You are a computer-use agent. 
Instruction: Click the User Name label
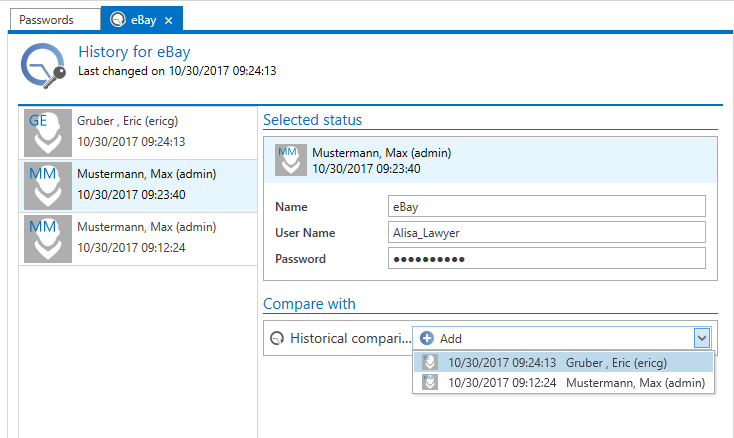point(305,233)
